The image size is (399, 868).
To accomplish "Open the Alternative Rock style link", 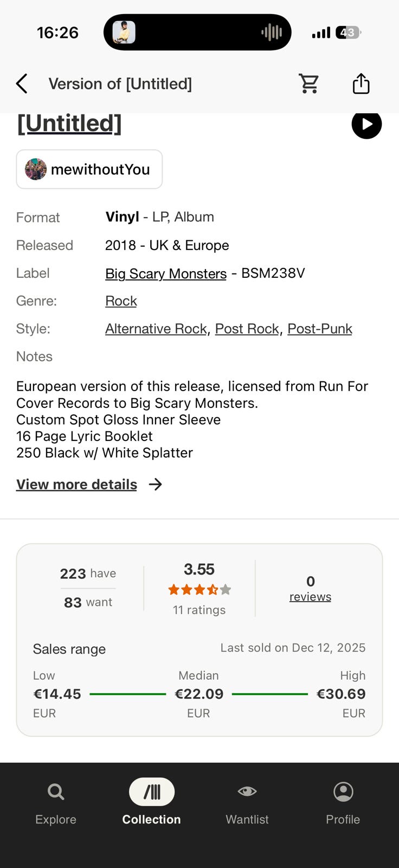I will point(156,329).
